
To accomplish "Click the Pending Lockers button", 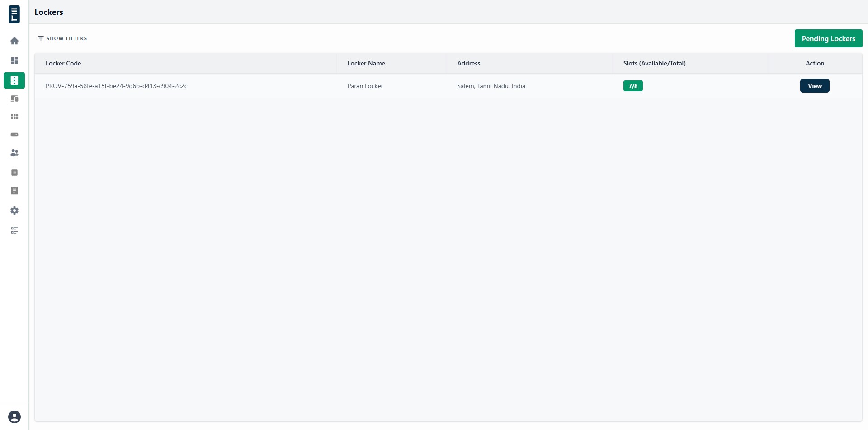I will coord(828,38).
